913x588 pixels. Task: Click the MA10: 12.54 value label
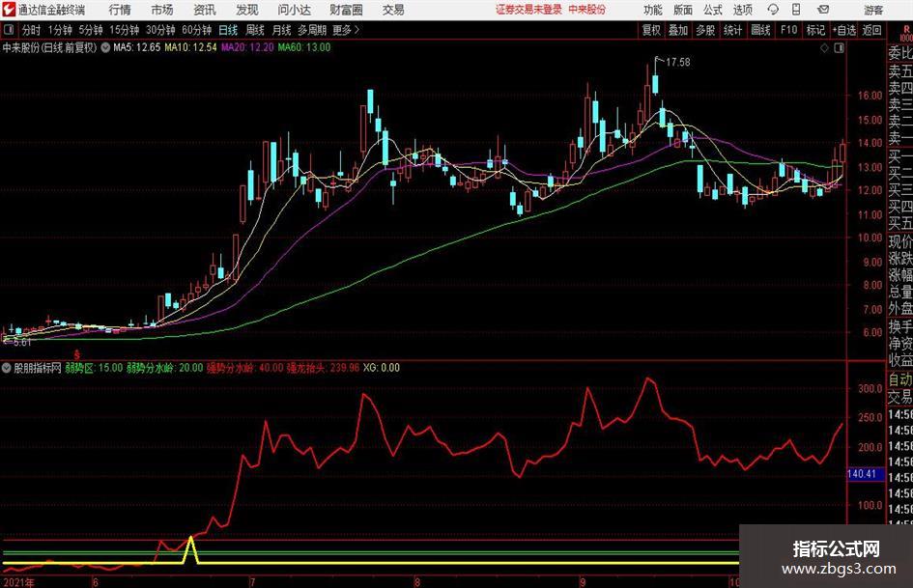point(190,47)
